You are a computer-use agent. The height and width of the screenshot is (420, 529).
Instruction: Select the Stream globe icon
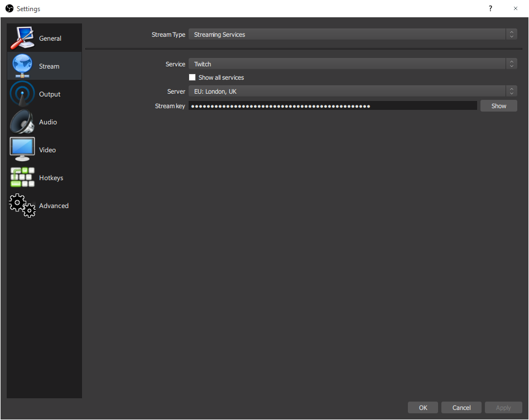click(x=22, y=66)
